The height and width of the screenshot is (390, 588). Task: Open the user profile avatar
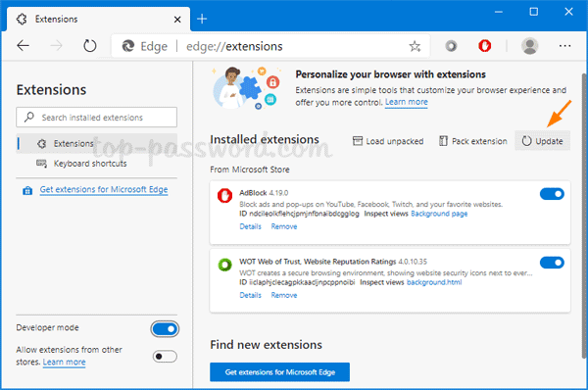point(529,46)
